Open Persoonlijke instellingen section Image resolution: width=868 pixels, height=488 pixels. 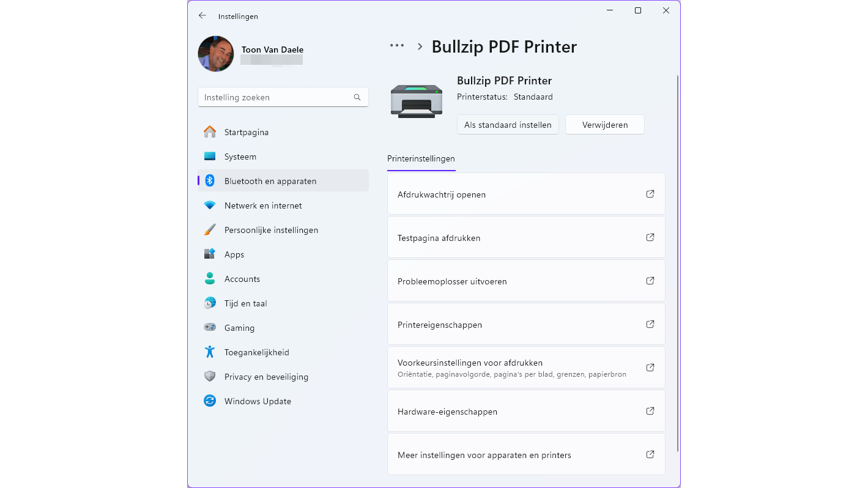coord(283,230)
